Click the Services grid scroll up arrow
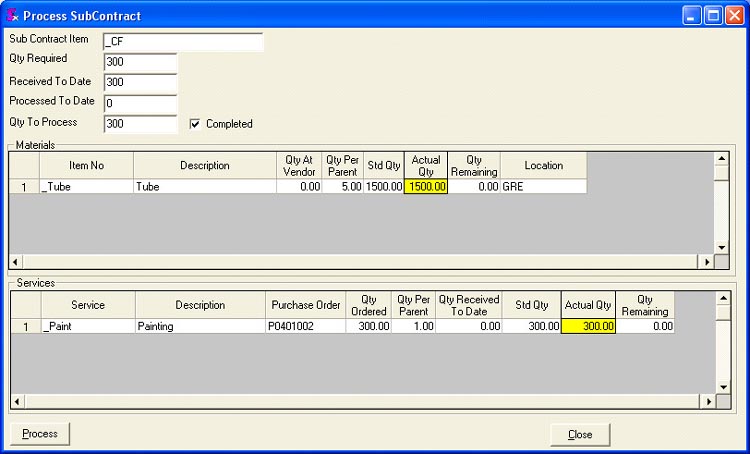The width and height of the screenshot is (750, 454). 722,298
